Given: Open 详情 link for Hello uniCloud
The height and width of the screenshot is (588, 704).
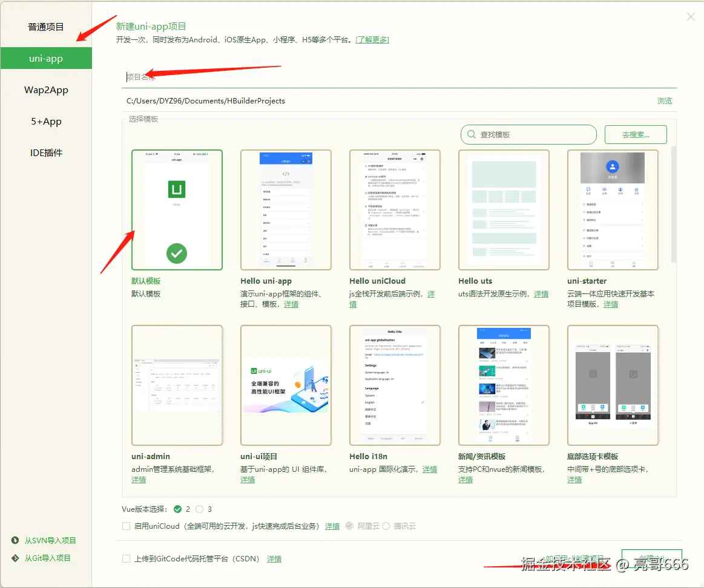Looking at the screenshot, I should pyautogui.click(x=431, y=294).
